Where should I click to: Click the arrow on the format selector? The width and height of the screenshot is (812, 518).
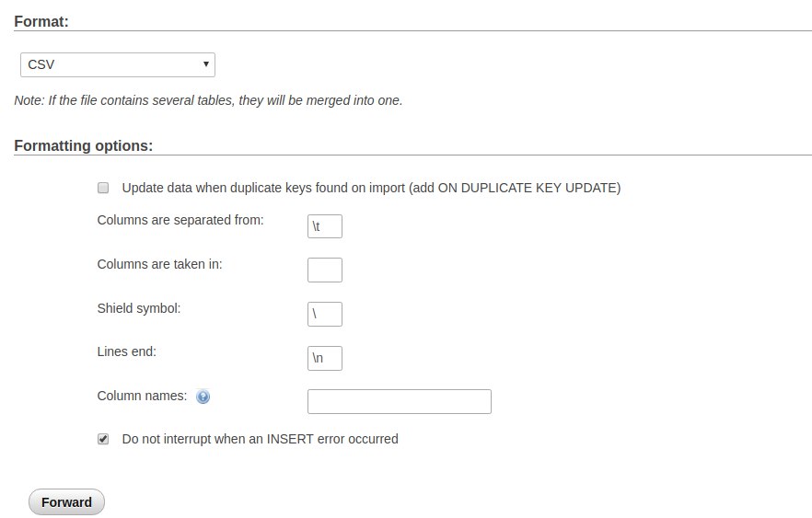205,65
